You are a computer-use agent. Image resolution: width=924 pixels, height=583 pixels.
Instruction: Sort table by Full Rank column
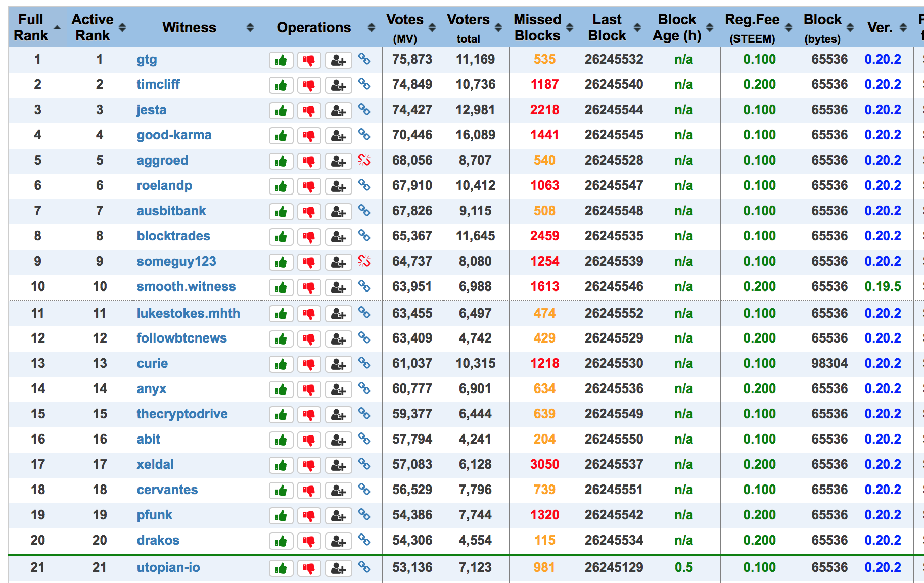pyautogui.click(x=36, y=27)
